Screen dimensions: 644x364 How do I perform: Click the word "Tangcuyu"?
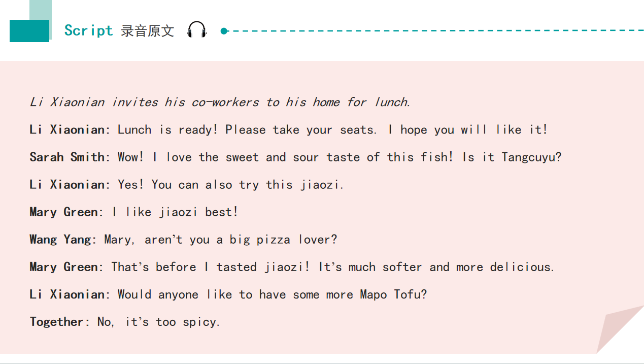coord(528,157)
